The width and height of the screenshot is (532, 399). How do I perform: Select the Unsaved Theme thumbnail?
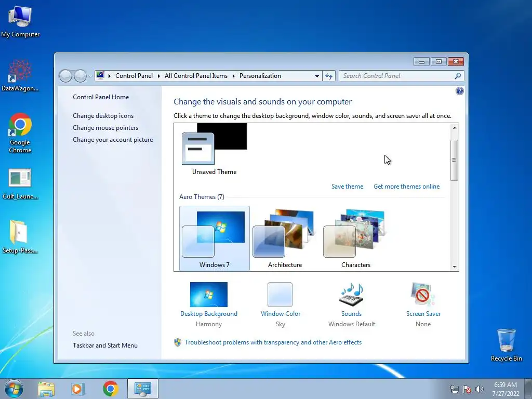(x=215, y=149)
